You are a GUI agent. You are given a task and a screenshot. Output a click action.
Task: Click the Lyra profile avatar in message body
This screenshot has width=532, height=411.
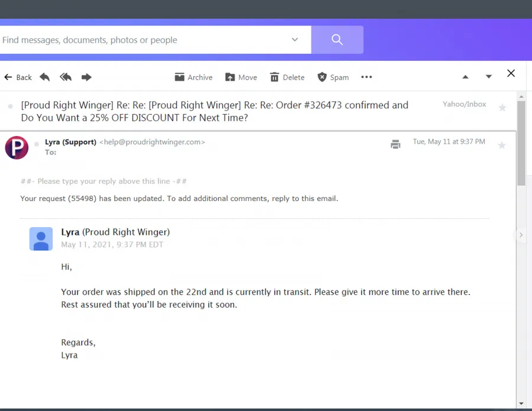(41, 239)
